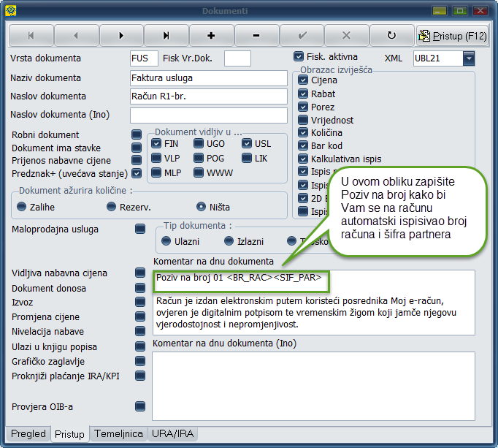Enable the Robni dokument toggle

point(137,134)
